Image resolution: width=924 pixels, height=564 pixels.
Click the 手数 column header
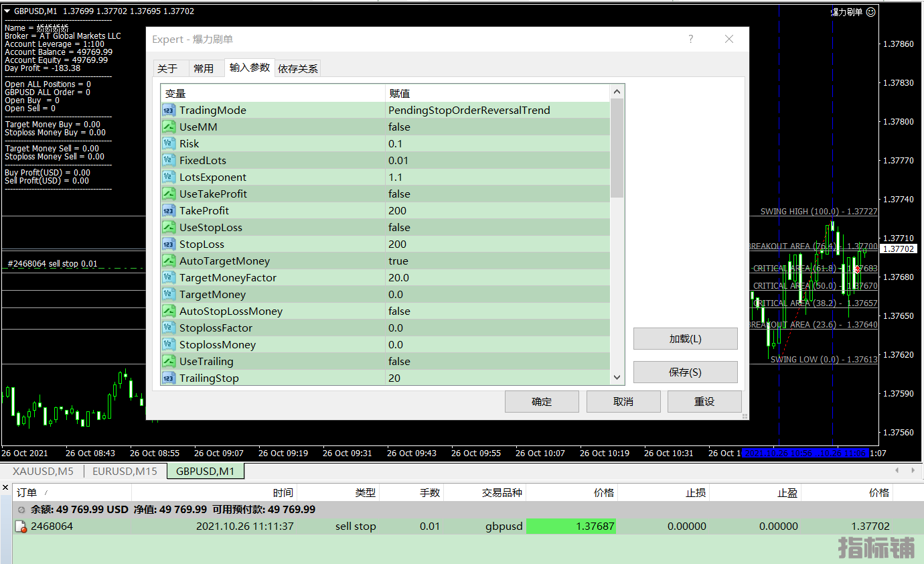411,493
